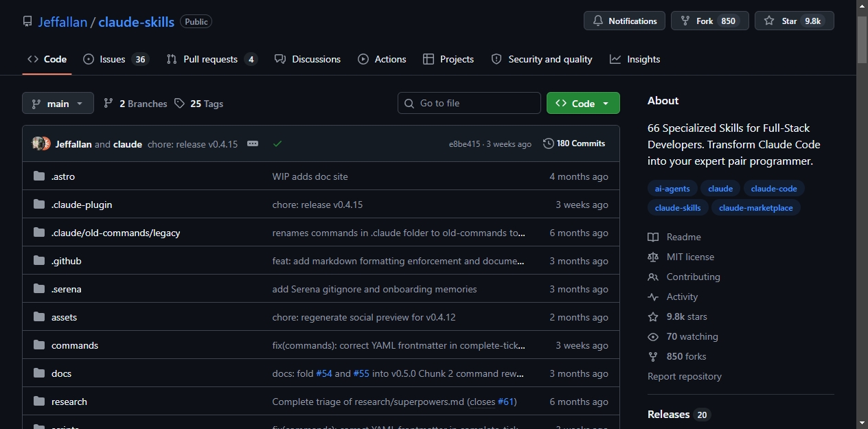Click the Go to file search field
This screenshot has width=868, height=429.
point(469,103)
